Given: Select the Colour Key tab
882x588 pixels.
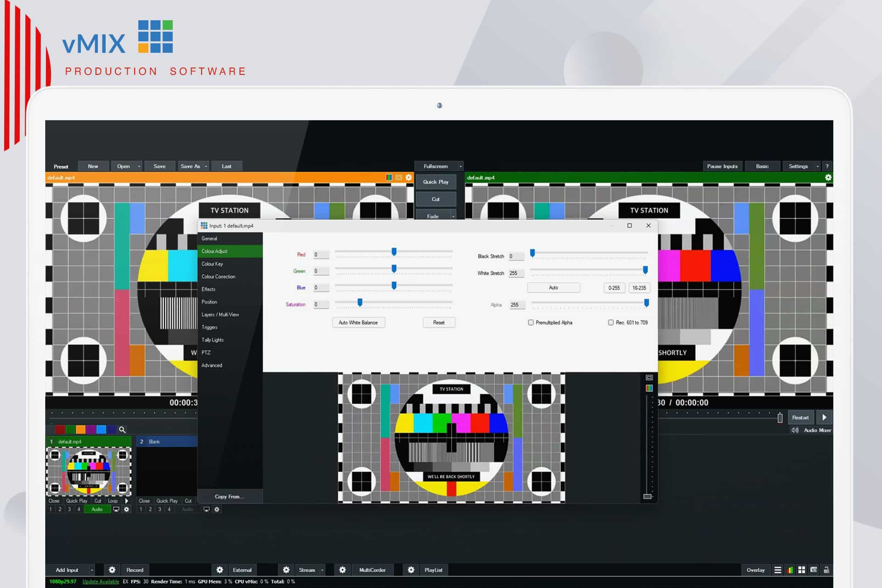Looking at the screenshot, I should click(230, 264).
